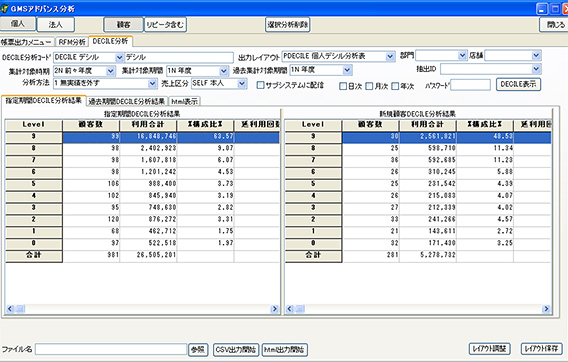Click the 選択分析削除 button
This screenshot has height=362, width=568.
coord(288,25)
